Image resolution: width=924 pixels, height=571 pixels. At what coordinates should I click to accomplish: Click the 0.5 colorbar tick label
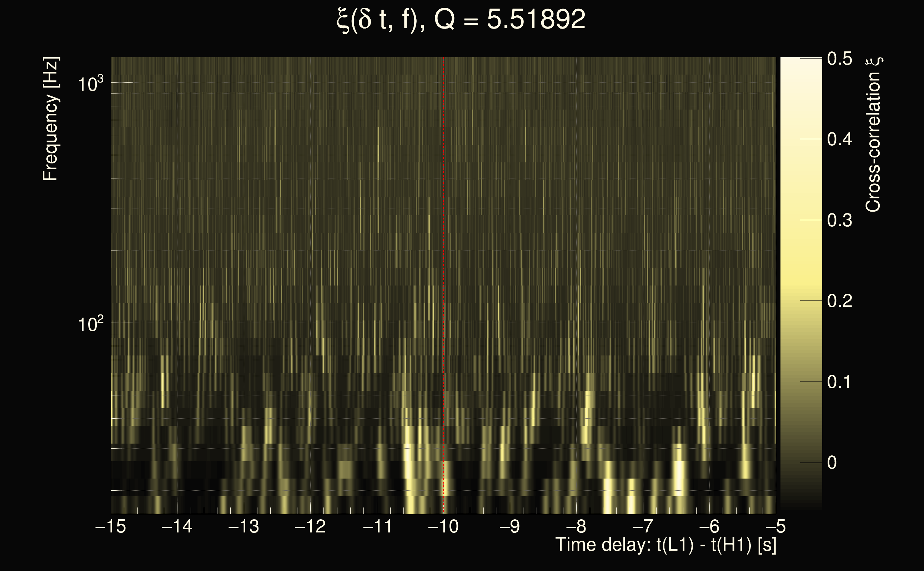click(839, 59)
